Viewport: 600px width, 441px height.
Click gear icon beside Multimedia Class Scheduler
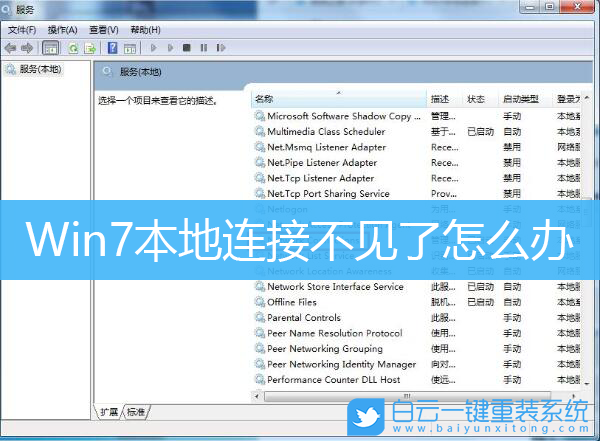[x=260, y=132]
